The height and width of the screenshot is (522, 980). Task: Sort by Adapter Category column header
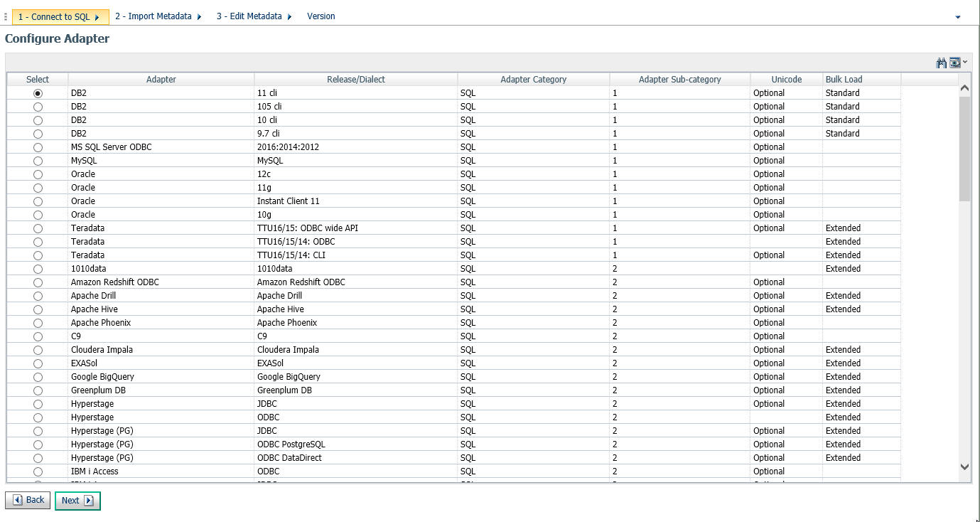click(x=534, y=80)
